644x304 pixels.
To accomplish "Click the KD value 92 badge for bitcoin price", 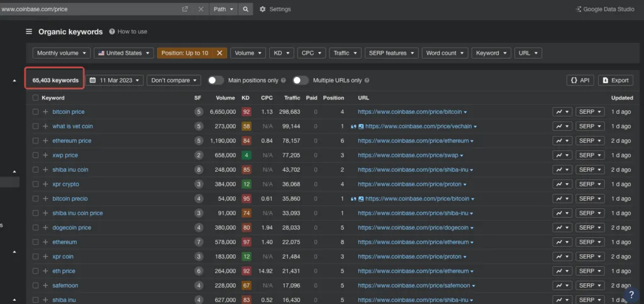I will click(x=247, y=112).
